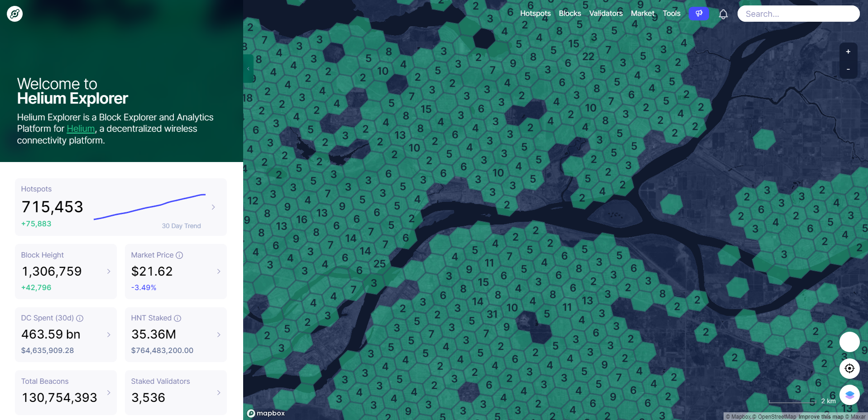Click the $764,483,200.00 staked amount

pyautogui.click(x=162, y=350)
